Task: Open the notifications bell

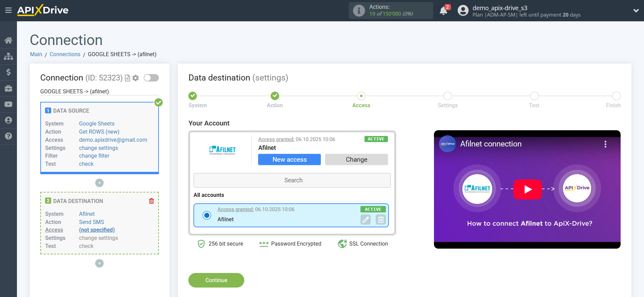Action: point(443,11)
